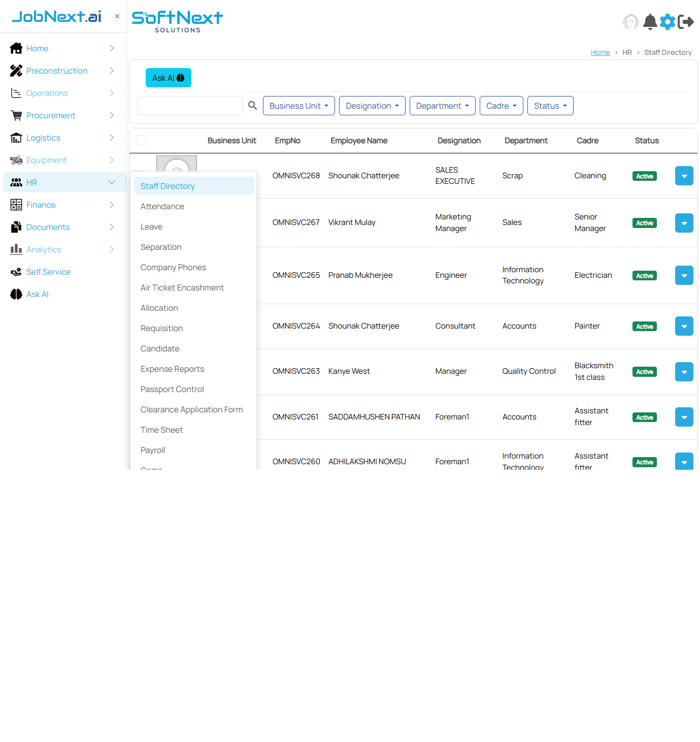Click the Procurement cart icon
The image size is (700, 742).
coord(16,115)
